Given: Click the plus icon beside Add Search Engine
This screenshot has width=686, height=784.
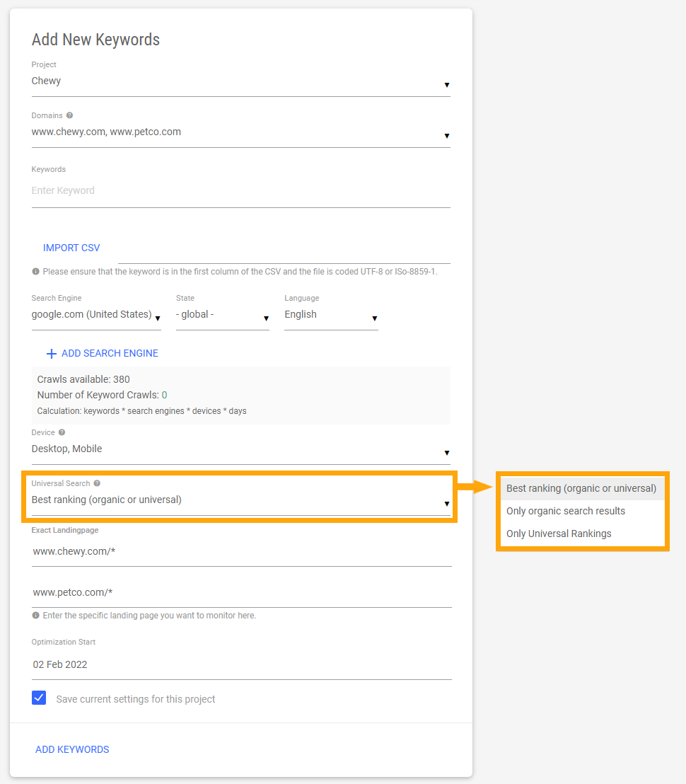Looking at the screenshot, I should pyautogui.click(x=51, y=354).
